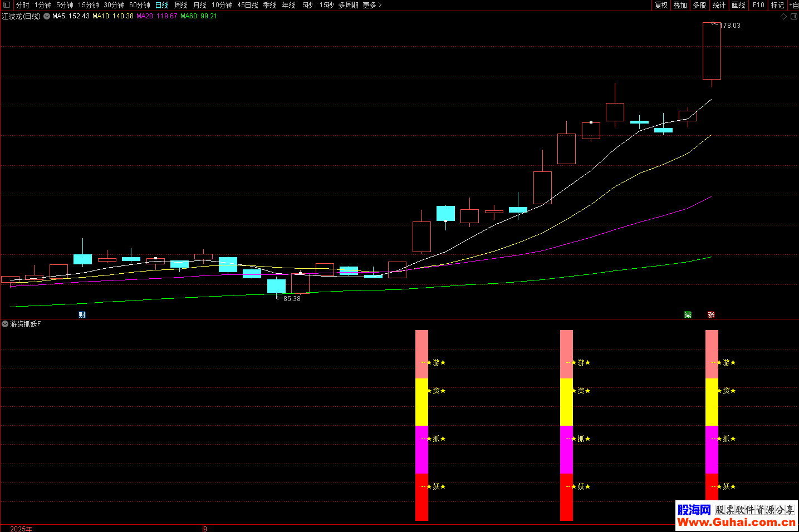Image resolution: width=799 pixels, height=532 pixels.
Task: Click the 85.38 low price label
Action: (292, 299)
